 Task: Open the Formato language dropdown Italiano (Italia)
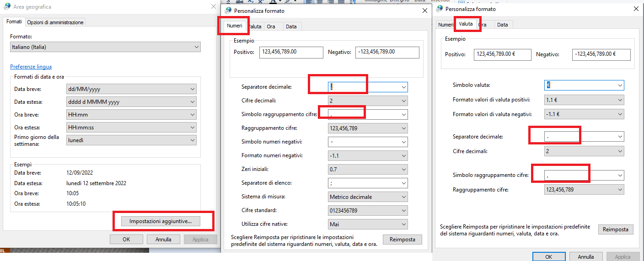point(105,47)
